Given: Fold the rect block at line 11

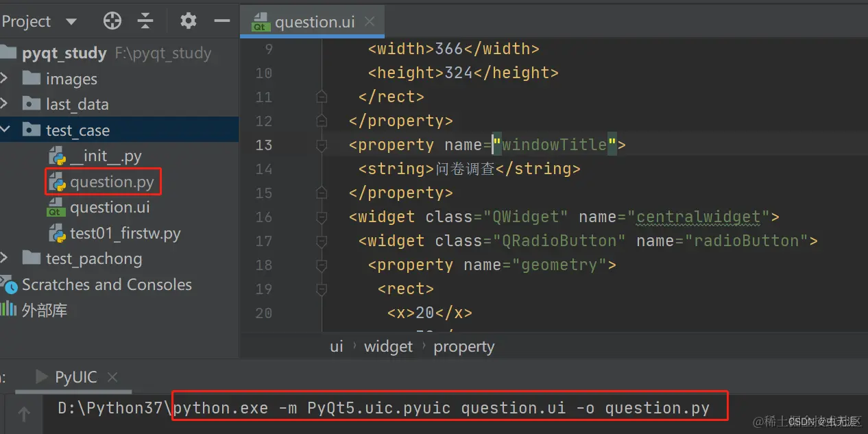Looking at the screenshot, I should 322,97.
